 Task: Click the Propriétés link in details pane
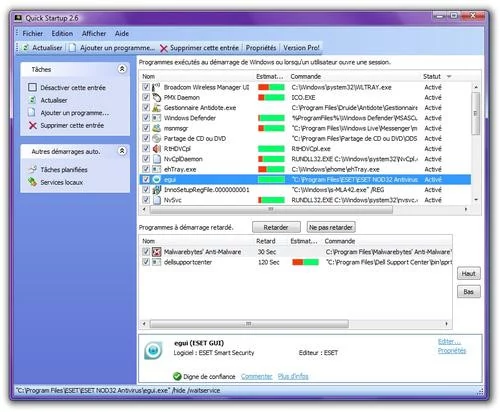coord(452,350)
